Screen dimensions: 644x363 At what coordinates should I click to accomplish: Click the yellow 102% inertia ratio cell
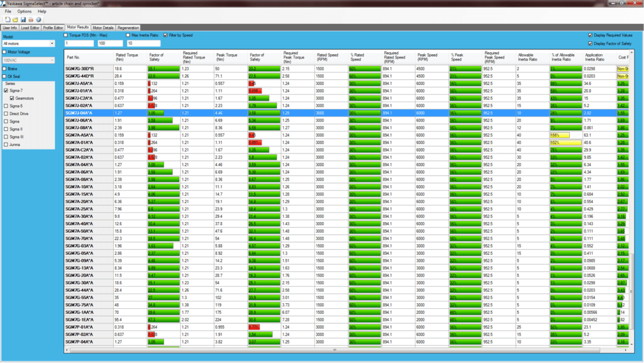(566, 142)
